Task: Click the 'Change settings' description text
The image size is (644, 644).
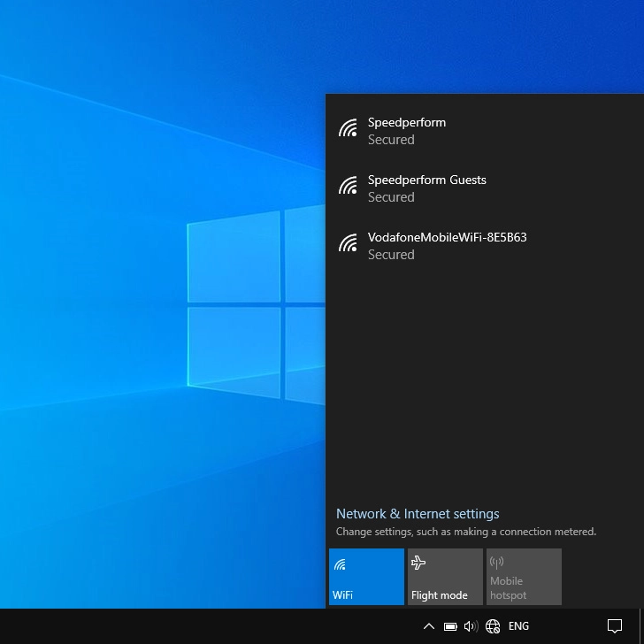Action: pyautogui.click(x=466, y=532)
